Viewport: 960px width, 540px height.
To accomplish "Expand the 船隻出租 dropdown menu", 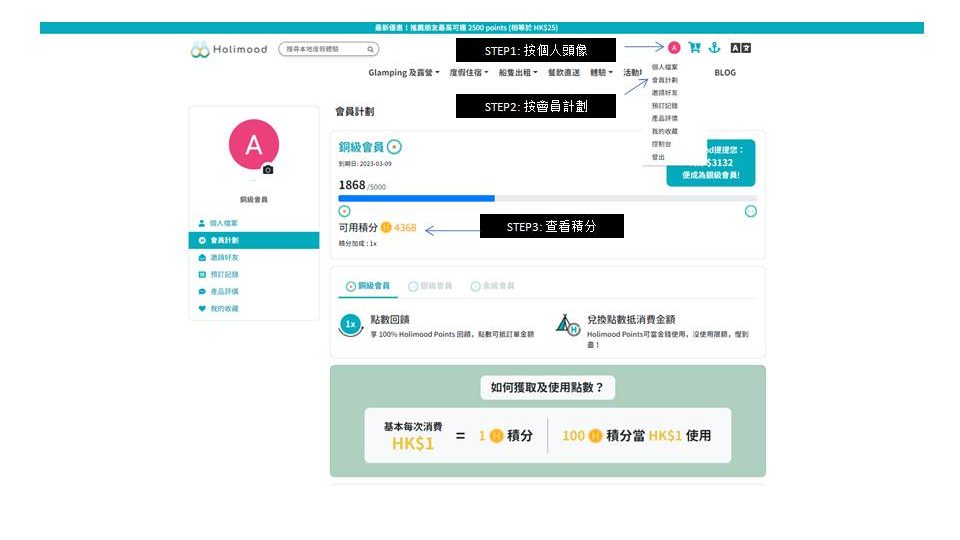I will 518,73.
